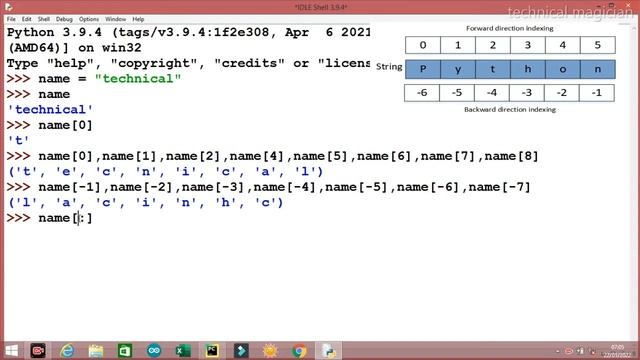The width and height of the screenshot is (640, 360).
Task: Open the File menu
Action: coord(11,19)
